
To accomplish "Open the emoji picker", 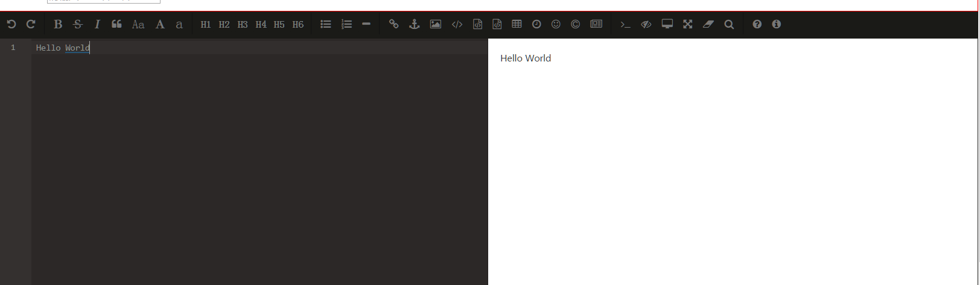I will 556,24.
